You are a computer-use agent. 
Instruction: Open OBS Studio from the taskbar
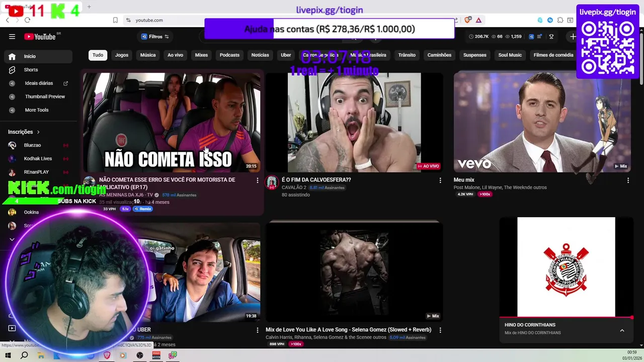(140, 355)
